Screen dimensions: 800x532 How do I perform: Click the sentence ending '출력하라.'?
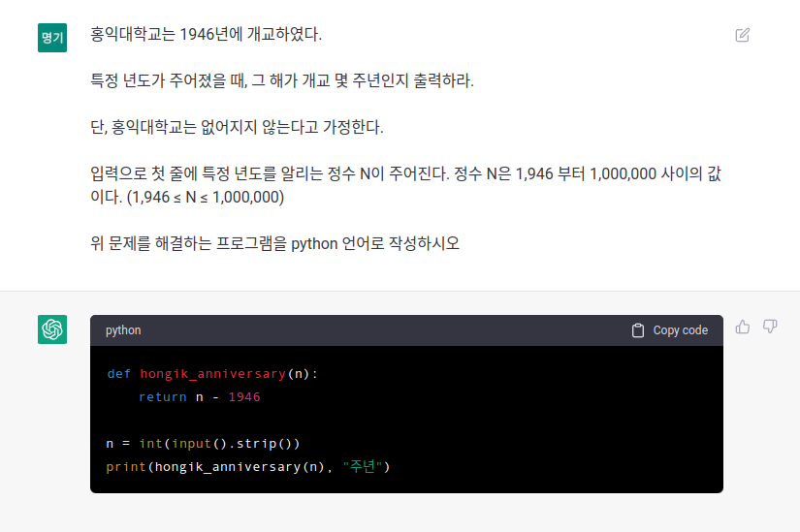[282, 80]
